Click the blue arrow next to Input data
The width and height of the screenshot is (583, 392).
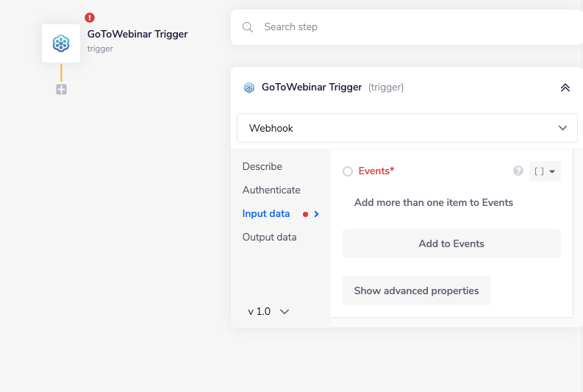(x=317, y=214)
